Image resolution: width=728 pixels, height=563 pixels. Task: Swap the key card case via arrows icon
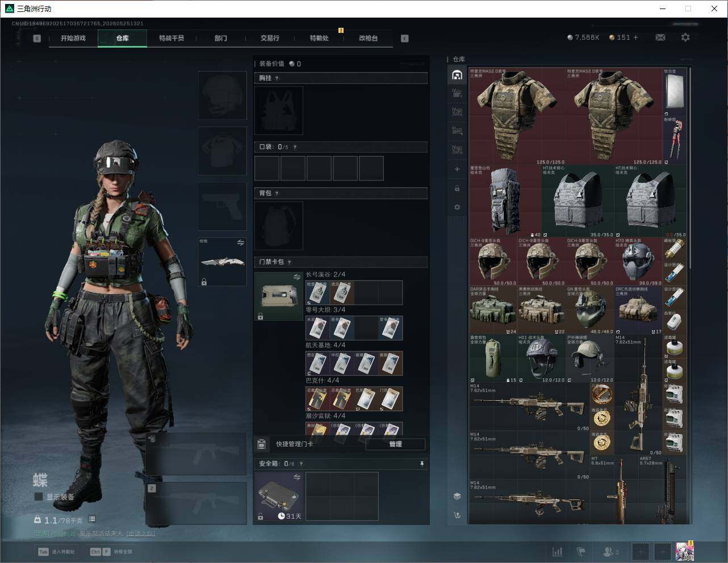(x=296, y=277)
